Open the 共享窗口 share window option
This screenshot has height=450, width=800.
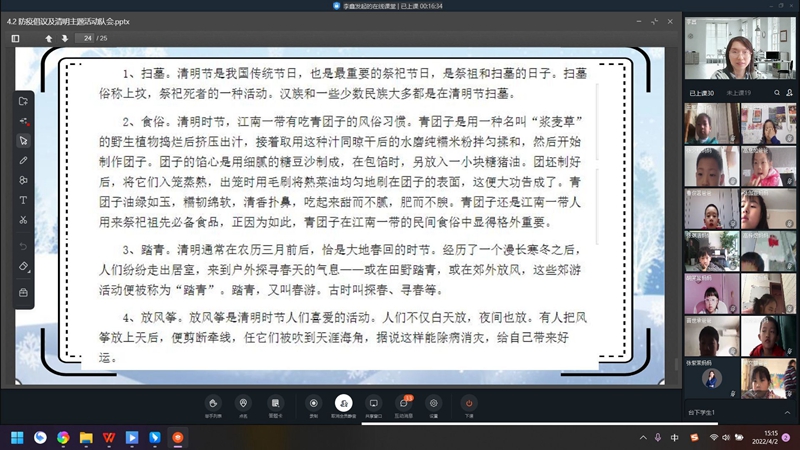pyautogui.click(x=373, y=406)
